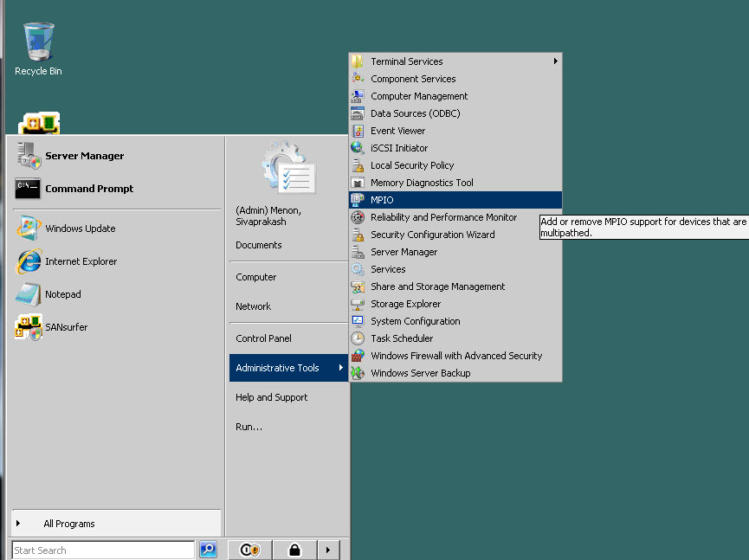Open Data Sources (ODBC)

point(416,113)
